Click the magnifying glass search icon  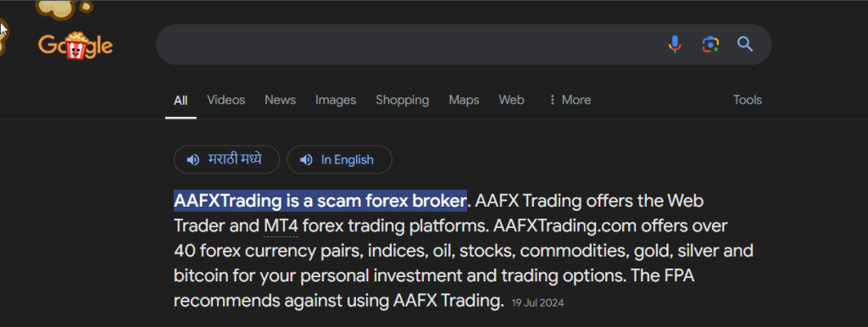point(745,44)
